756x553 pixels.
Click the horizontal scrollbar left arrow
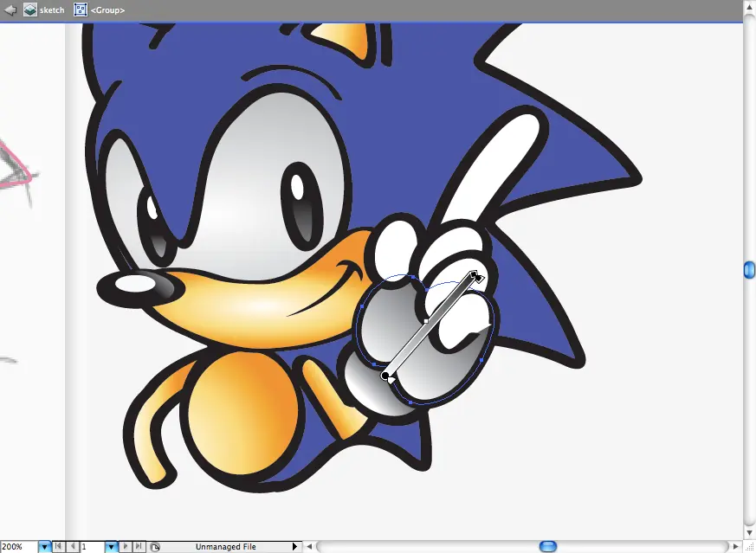[x=309, y=547]
